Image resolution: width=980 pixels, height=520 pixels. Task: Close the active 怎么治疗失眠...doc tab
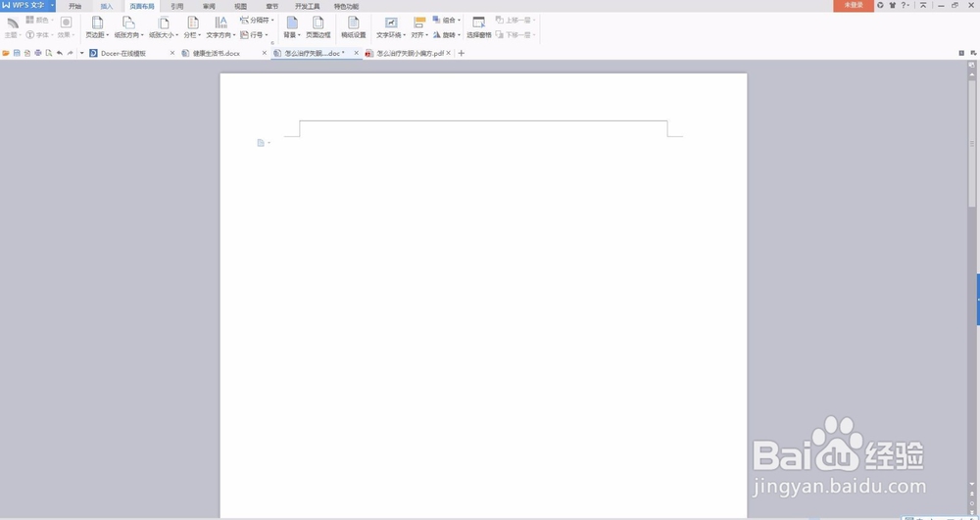point(357,53)
